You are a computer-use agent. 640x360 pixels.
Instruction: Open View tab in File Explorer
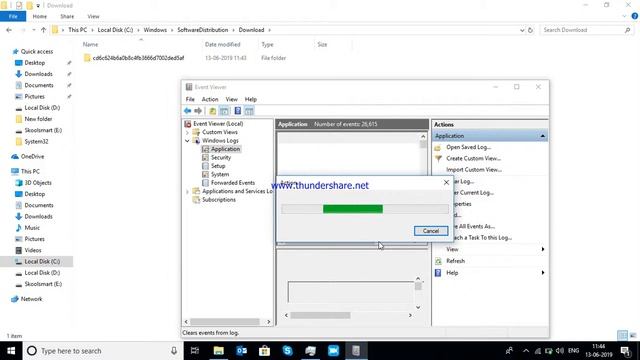[x=93, y=16]
